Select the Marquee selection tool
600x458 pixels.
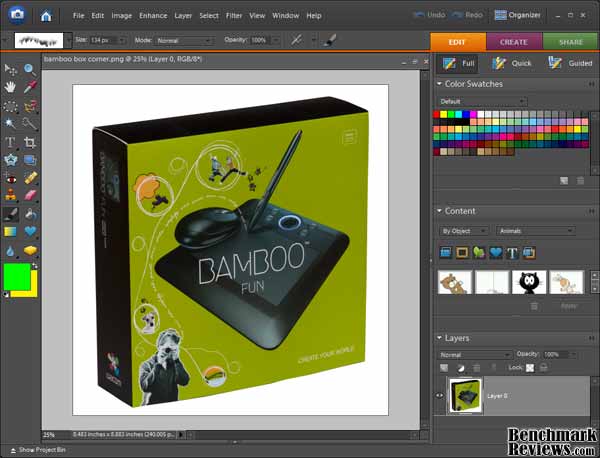coord(10,106)
